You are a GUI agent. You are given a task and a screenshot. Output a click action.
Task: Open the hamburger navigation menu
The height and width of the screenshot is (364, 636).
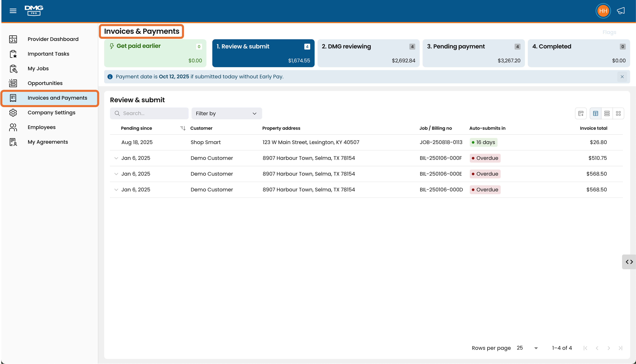[13, 11]
